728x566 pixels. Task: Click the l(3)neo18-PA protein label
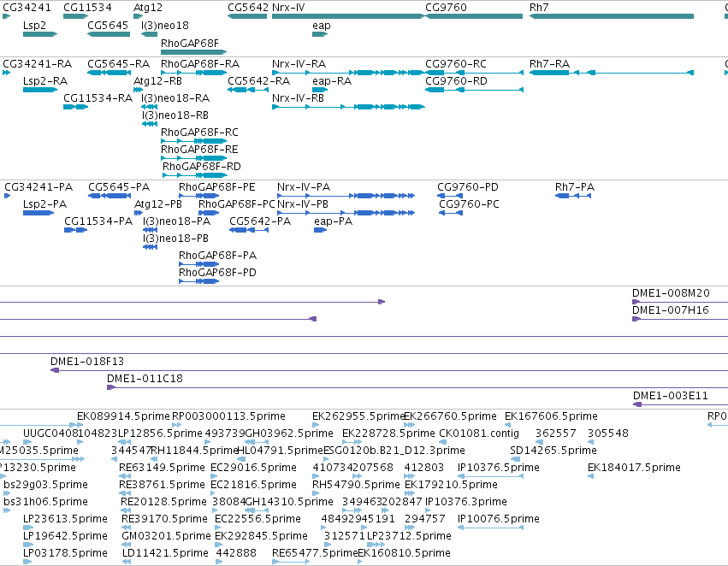[x=176, y=221]
